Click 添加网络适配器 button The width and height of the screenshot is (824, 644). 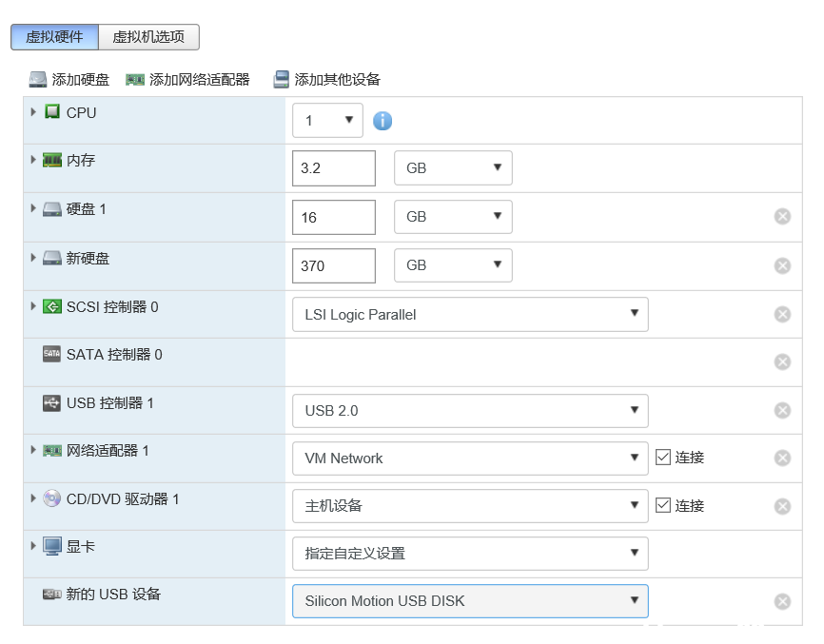(188, 80)
